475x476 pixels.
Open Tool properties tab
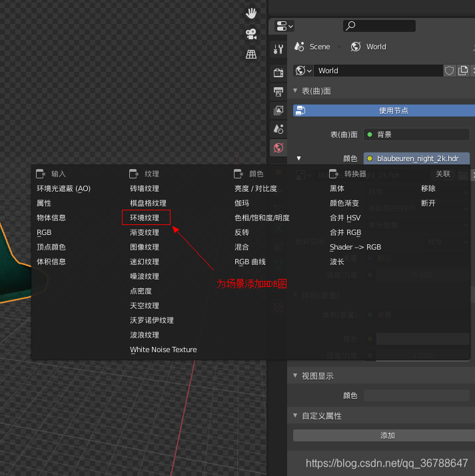click(x=278, y=49)
